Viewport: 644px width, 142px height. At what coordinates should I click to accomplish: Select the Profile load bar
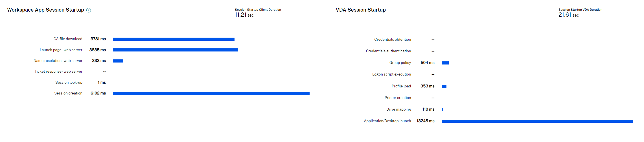444,86
